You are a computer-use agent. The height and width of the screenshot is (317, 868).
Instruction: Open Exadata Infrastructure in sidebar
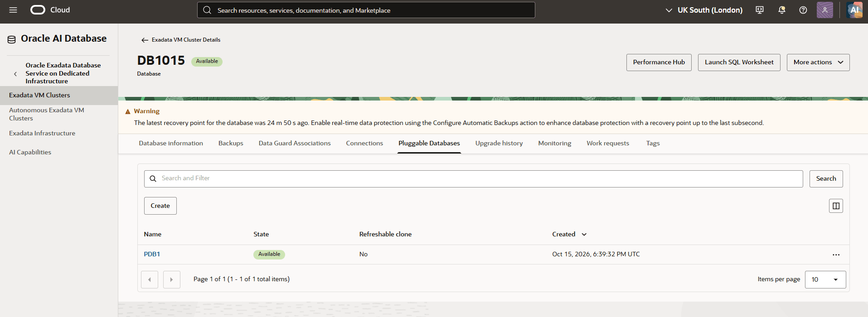42,134
